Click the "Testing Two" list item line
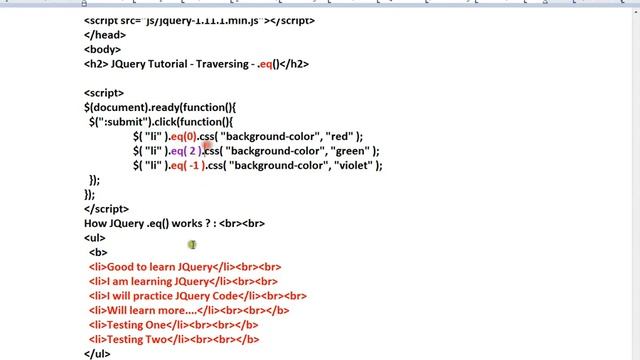Viewport: 640px width, 360px height. coord(174,339)
